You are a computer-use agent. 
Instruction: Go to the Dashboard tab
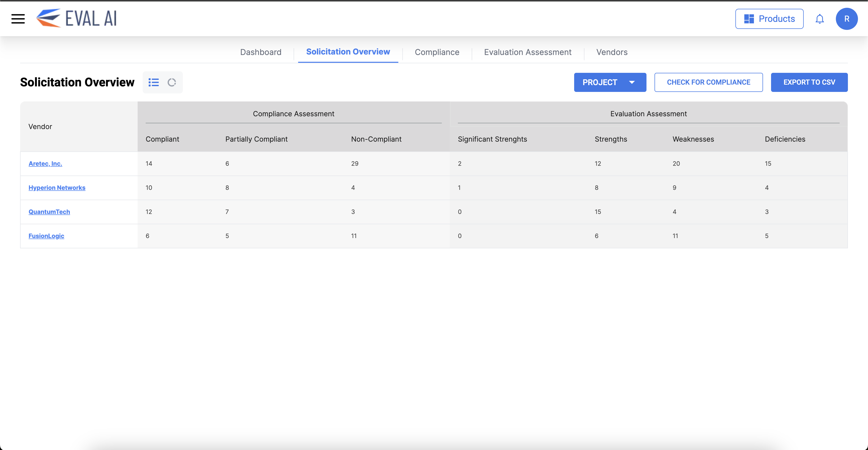point(260,52)
